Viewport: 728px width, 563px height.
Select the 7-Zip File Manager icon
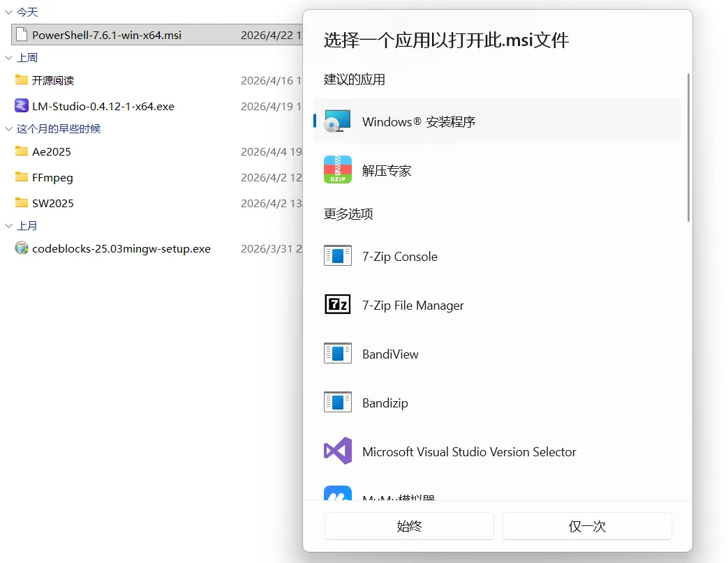338,305
